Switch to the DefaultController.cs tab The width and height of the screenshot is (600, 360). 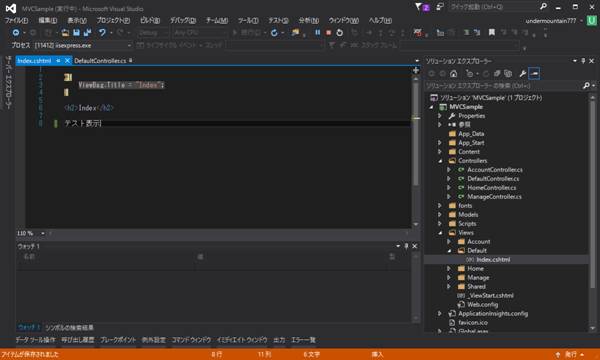click(100, 60)
